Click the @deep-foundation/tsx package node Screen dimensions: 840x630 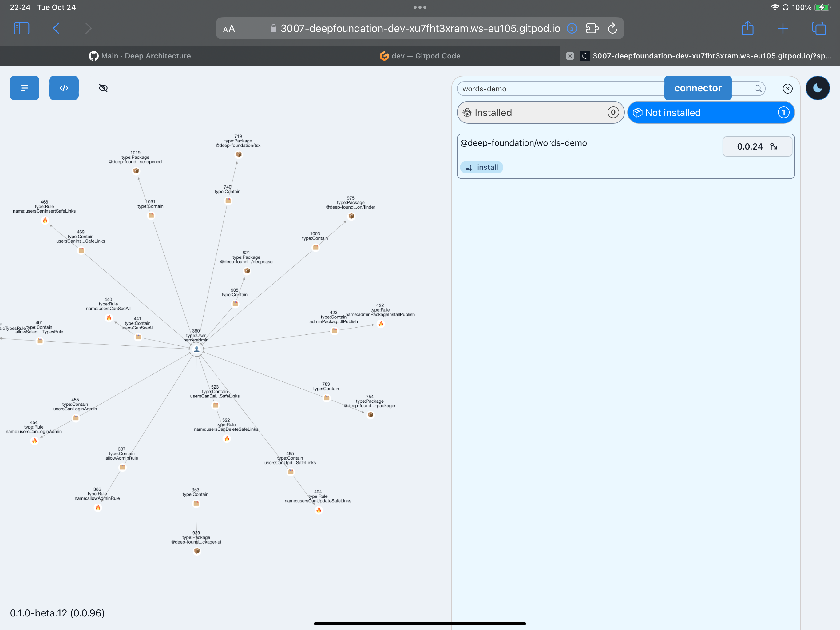pyautogui.click(x=239, y=154)
